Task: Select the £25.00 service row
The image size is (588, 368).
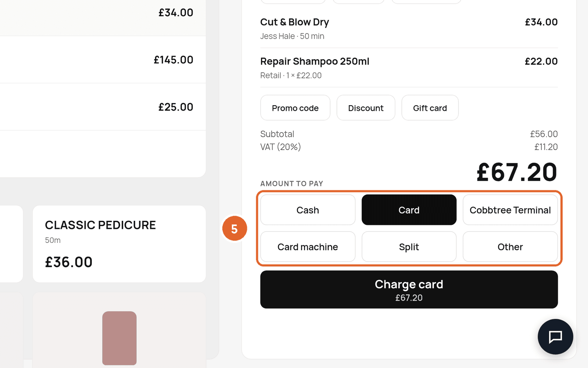Action: point(103,107)
